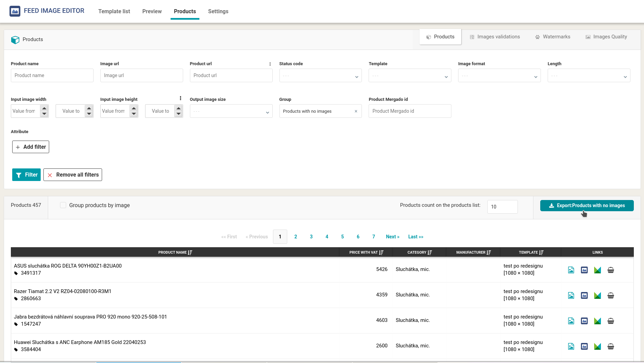
Task: Click Add filter attribute button
Action: point(31,147)
